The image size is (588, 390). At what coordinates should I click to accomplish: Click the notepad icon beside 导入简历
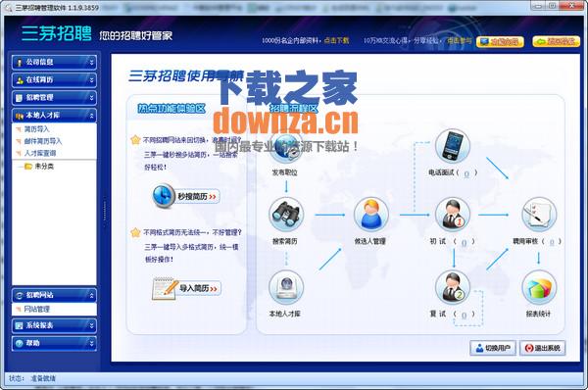click(x=165, y=288)
